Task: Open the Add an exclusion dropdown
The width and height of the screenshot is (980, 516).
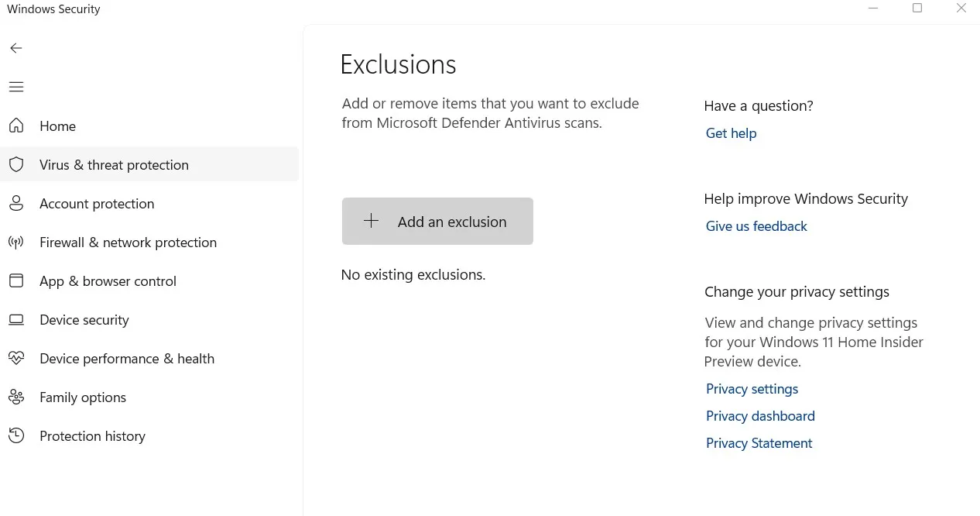Action: (x=437, y=221)
